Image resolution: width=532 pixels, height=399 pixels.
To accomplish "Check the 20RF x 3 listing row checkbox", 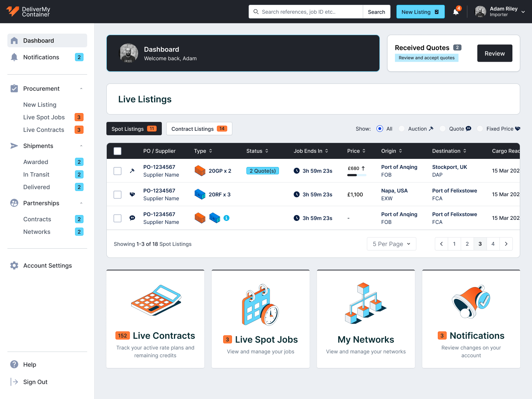I will (x=117, y=194).
